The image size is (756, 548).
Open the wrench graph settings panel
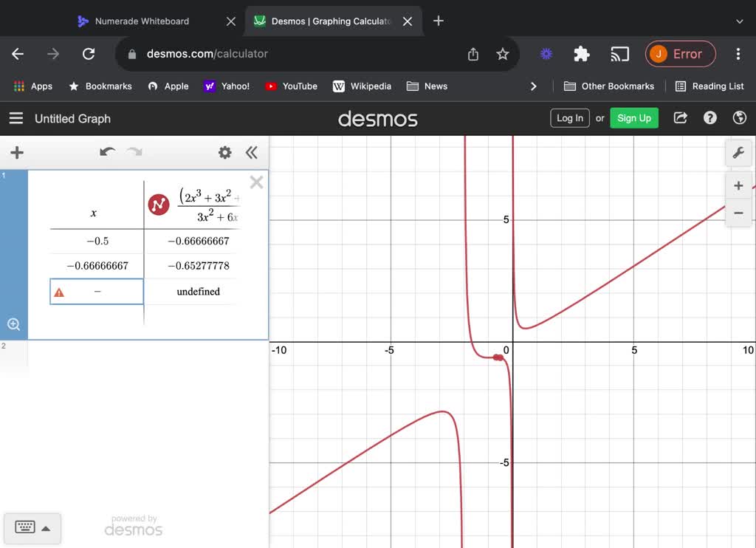[x=738, y=153]
